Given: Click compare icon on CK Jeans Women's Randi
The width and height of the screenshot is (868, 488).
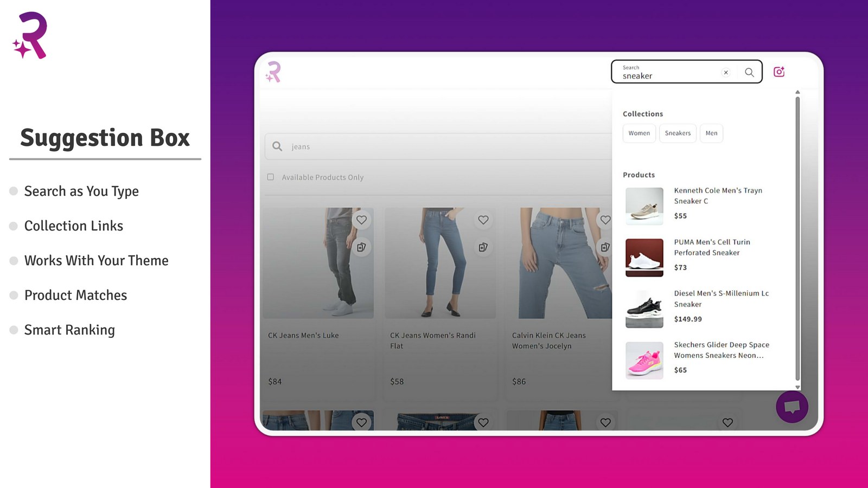Looking at the screenshot, I should coord(483,247).
